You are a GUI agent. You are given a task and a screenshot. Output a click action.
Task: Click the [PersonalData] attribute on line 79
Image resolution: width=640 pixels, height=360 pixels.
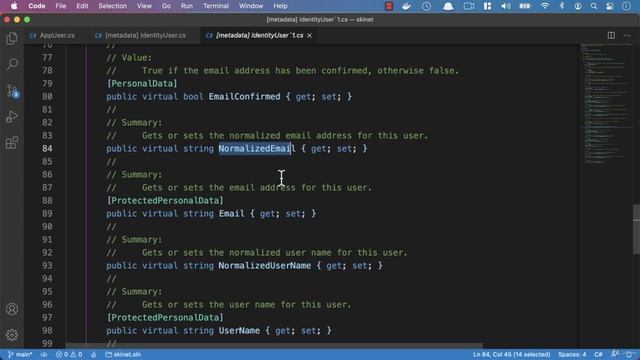point(142,84)
